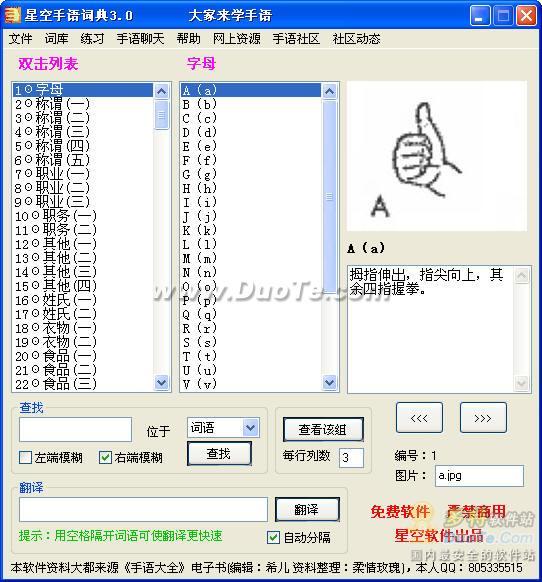Open the 手语聊天 menu
This screenshot has height=582, width=542.
click(x=140, y=39)
